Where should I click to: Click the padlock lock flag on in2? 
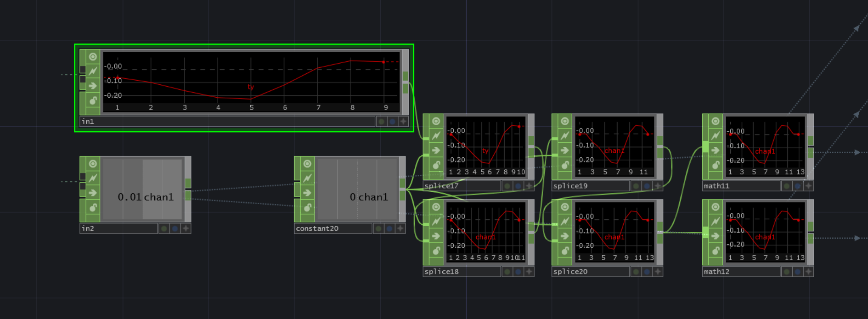pyautogui.click(x=93, y=208)
